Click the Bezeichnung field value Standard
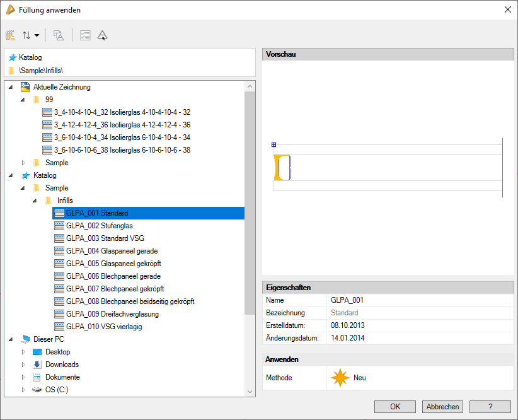The image size is (518, 420). click(x=344, y=313)
